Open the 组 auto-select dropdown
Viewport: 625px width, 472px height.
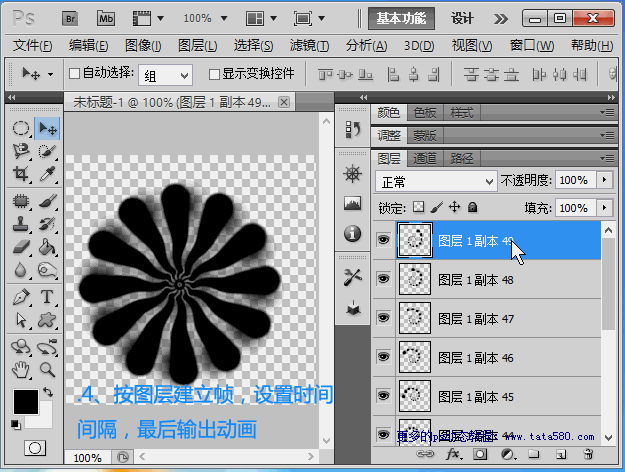[165, 75]
